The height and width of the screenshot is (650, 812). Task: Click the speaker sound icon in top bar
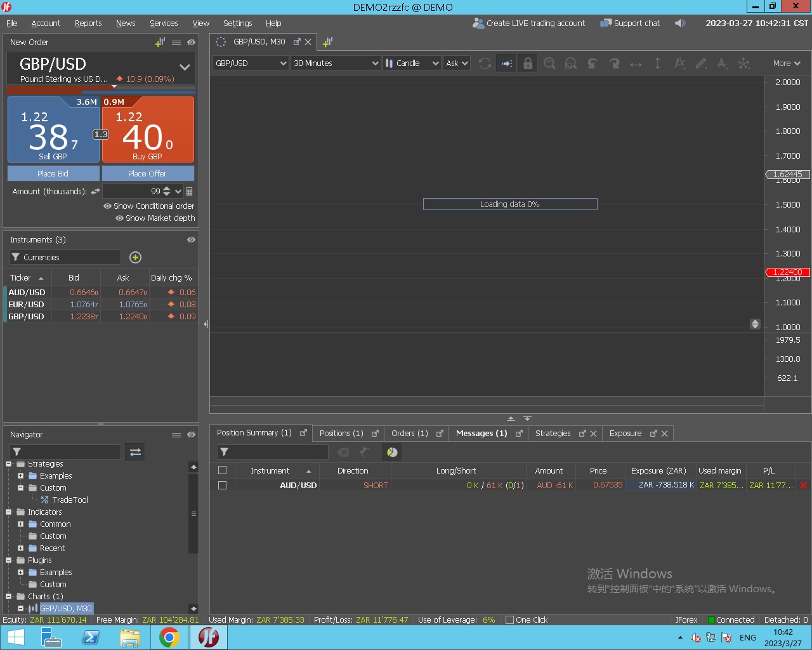pyautogui.click(x=680, y=23)
